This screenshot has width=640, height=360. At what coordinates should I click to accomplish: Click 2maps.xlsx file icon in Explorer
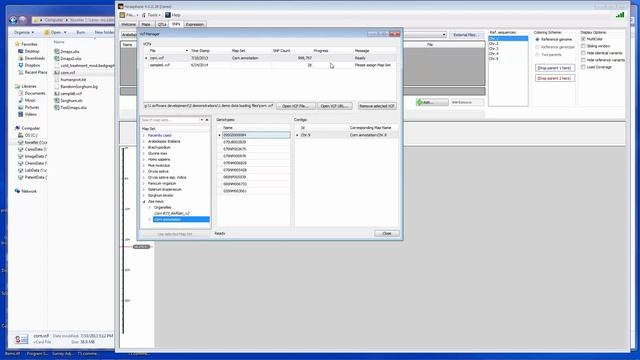[57, 52]
